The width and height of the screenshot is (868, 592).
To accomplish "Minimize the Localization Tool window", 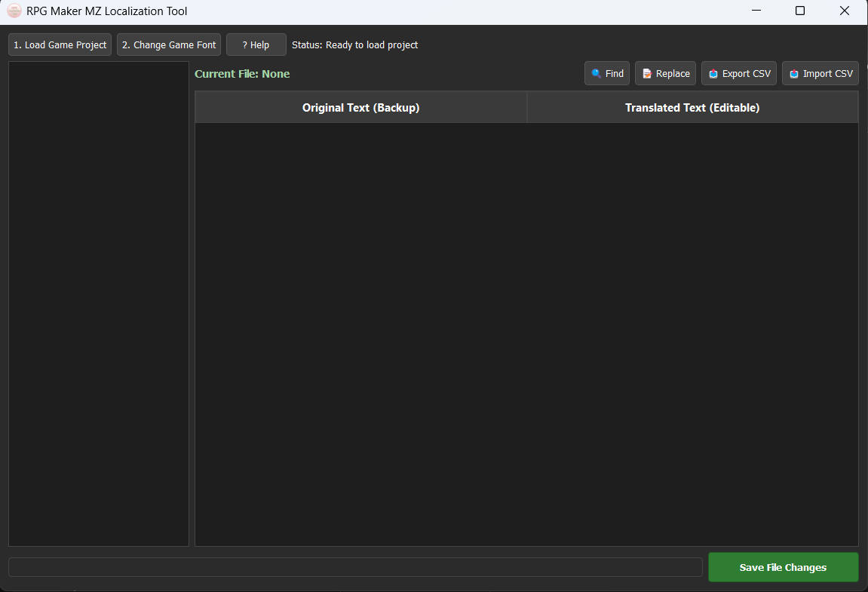I will [756, 11].
